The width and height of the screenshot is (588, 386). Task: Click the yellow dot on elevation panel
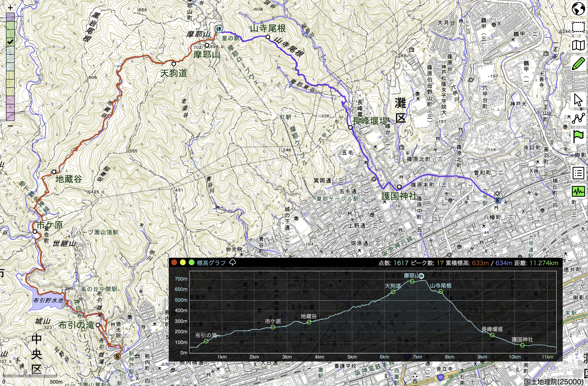coord(183,262)
